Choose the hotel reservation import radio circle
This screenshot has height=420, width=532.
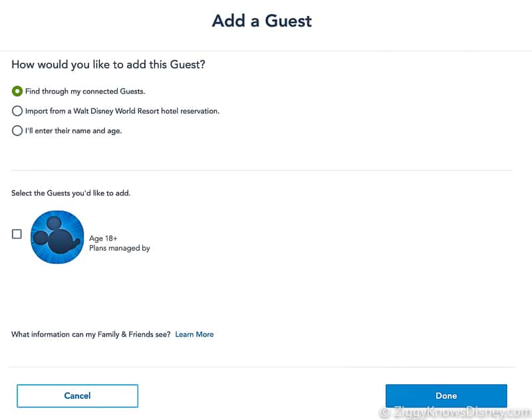tap(17, 111)
